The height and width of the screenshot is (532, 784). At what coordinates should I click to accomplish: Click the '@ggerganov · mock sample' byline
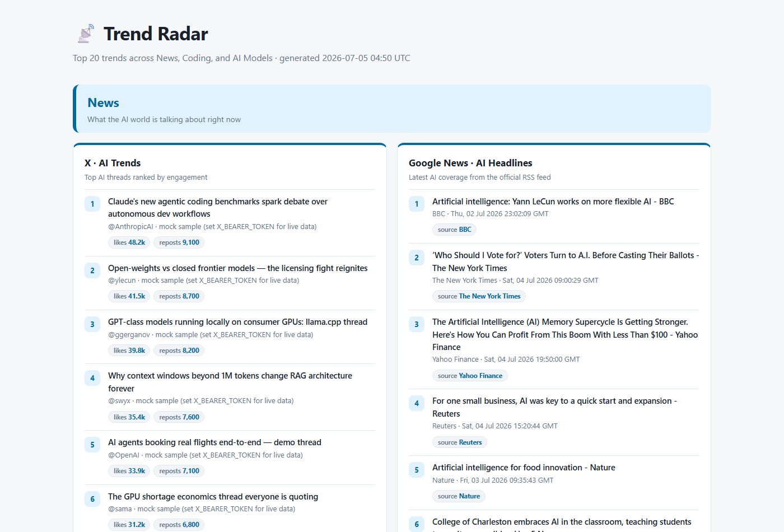click(x=211, y=335)
